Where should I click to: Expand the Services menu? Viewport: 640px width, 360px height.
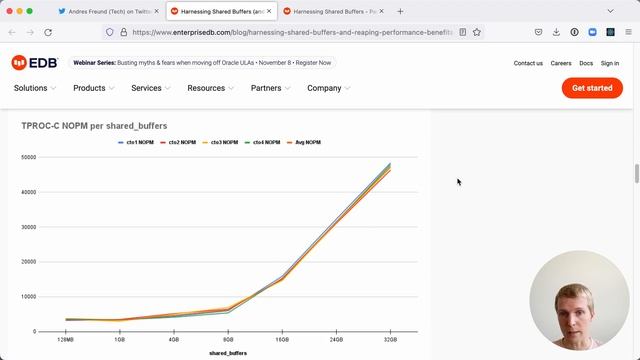tap(151, 88)
